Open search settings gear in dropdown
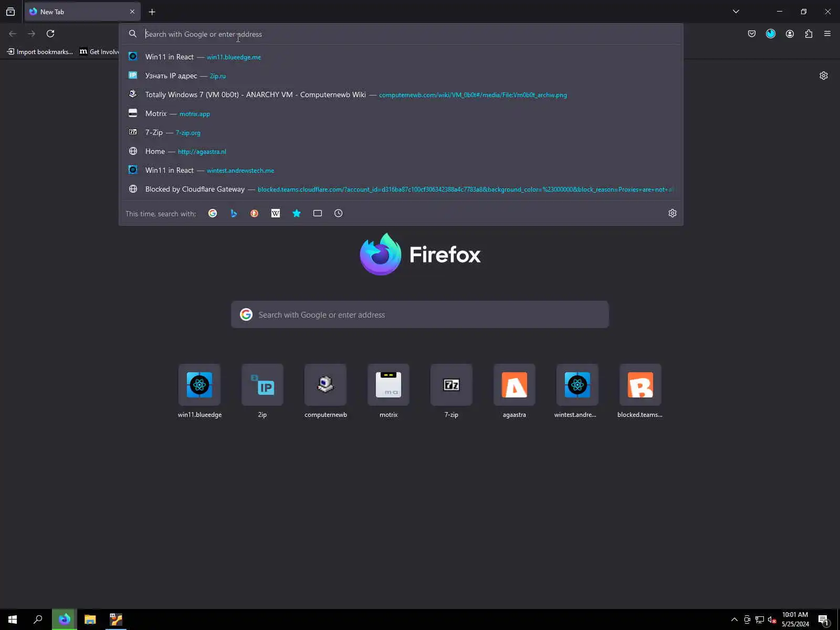Image resolution: width=840 pixels, height=630 pixels. pyautogui.click(x=673, y=213)
